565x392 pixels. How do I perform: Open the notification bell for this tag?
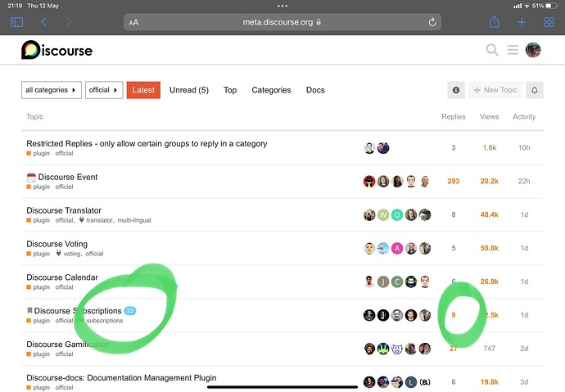[x=535, y=90]
